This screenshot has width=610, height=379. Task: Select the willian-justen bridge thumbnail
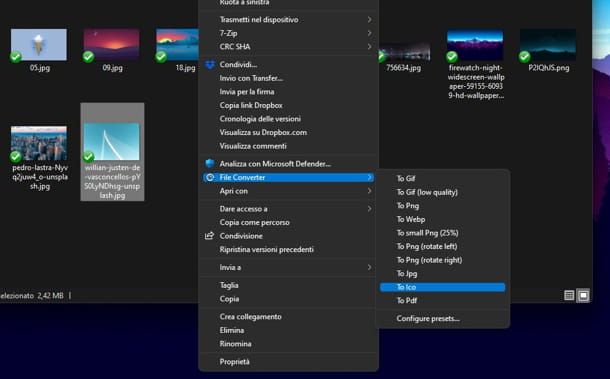click(112, 142)
